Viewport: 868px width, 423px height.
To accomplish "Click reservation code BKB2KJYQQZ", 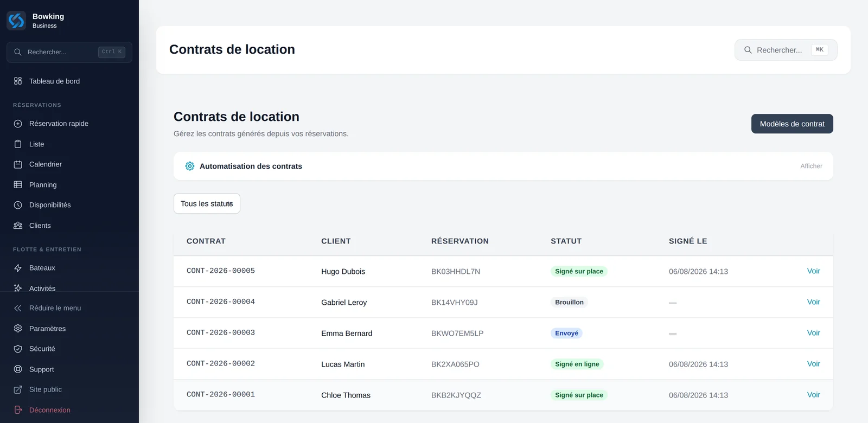I will (456, 395).
